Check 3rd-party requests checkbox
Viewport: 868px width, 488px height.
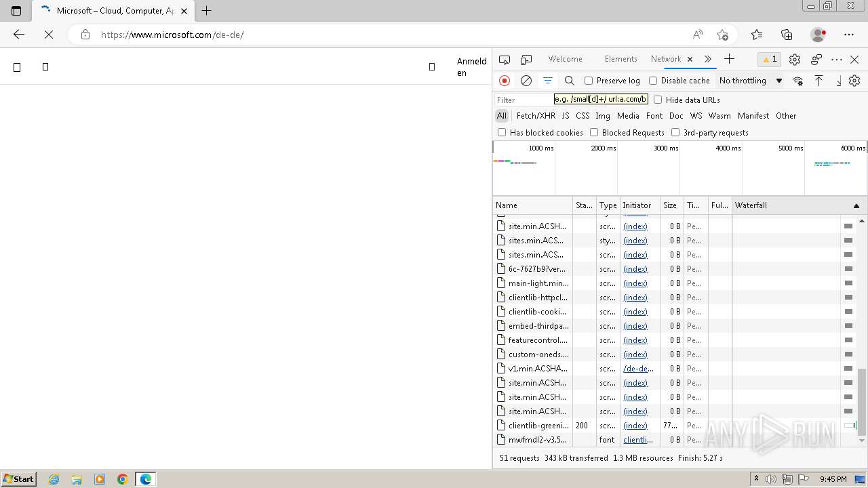click(x=675, y=132)
